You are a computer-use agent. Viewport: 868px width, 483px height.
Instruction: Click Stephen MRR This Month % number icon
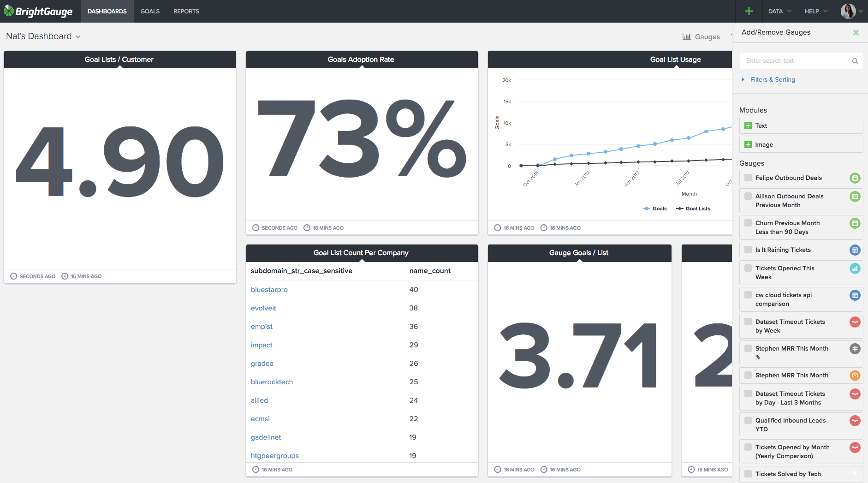point(855,349)
